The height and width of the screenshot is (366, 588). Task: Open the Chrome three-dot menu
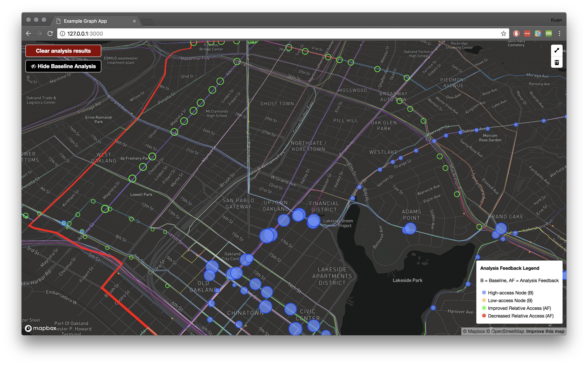click(560, 34)
